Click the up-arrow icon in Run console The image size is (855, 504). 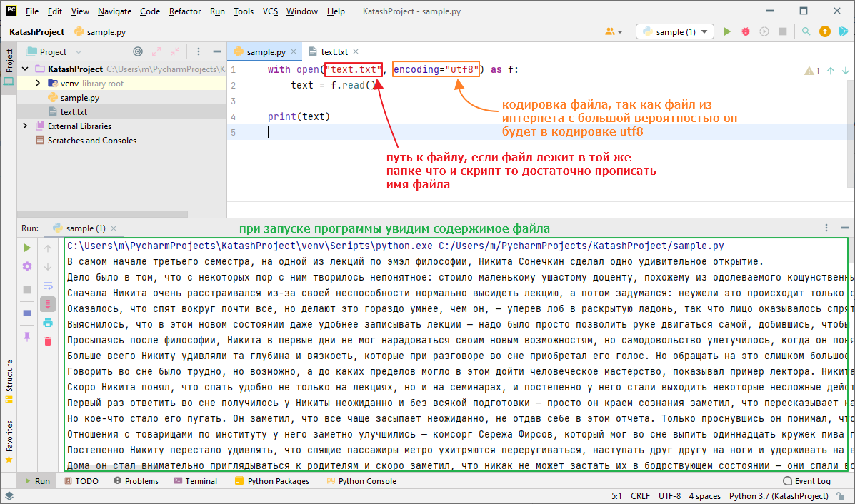coord(48,248)
